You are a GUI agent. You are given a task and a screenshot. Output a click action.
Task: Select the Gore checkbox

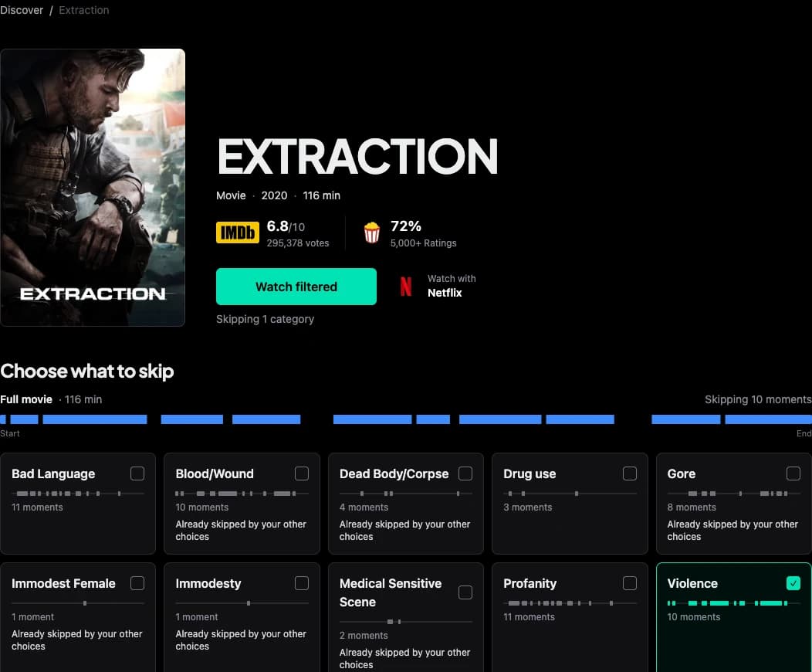click(x=793, y=473)
